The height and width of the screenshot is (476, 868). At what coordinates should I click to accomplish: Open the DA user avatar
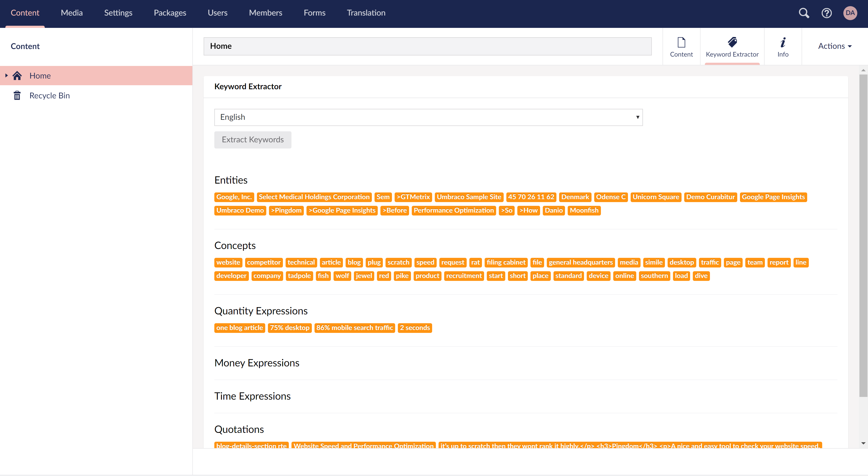(x=850, y=13)
